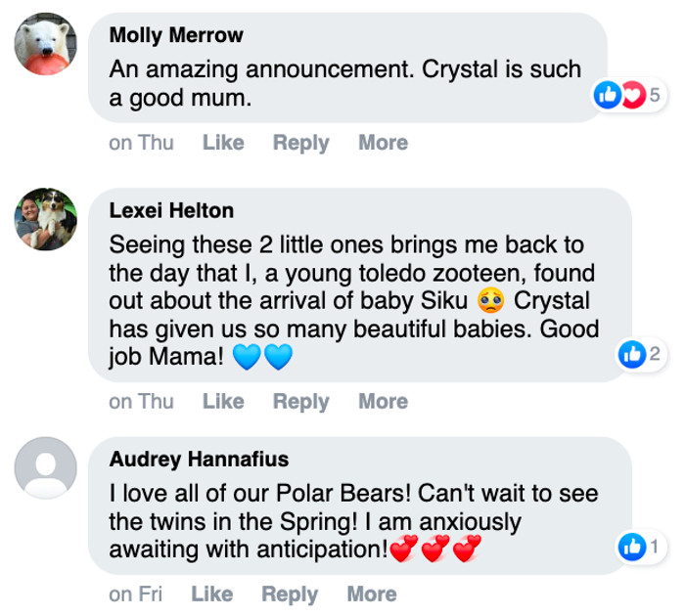Screen dimensions: 685x616
Task: Click the like reaction count on Lexei's comment
Action: tap(641, 356)
